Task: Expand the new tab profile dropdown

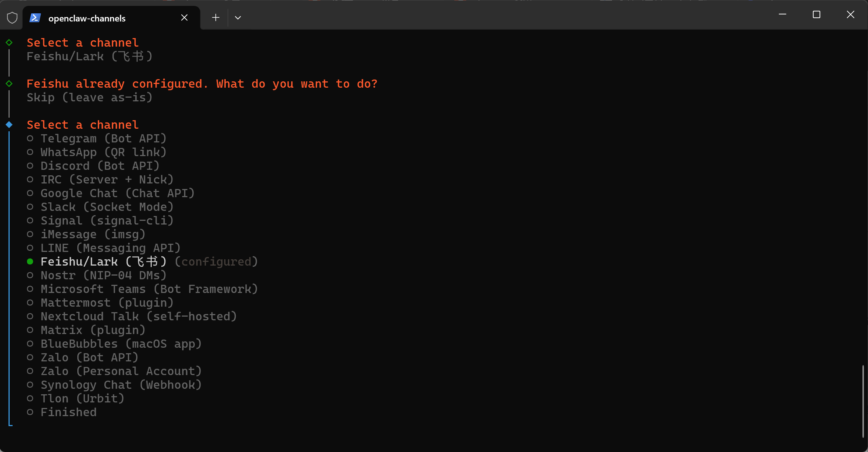Action: (x=238, y=18)
